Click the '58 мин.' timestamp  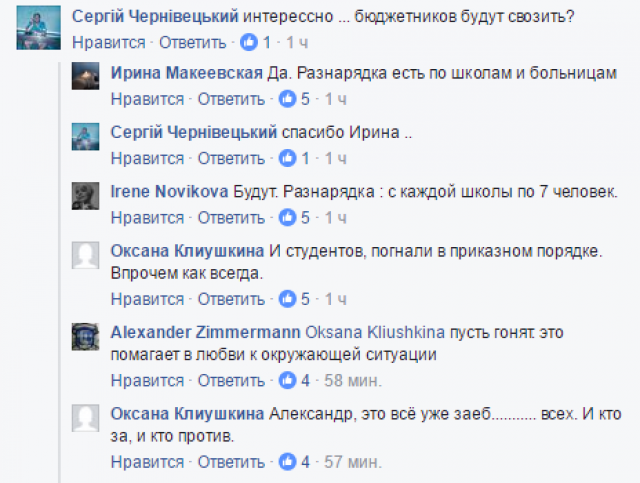click(x=350, y=380)
